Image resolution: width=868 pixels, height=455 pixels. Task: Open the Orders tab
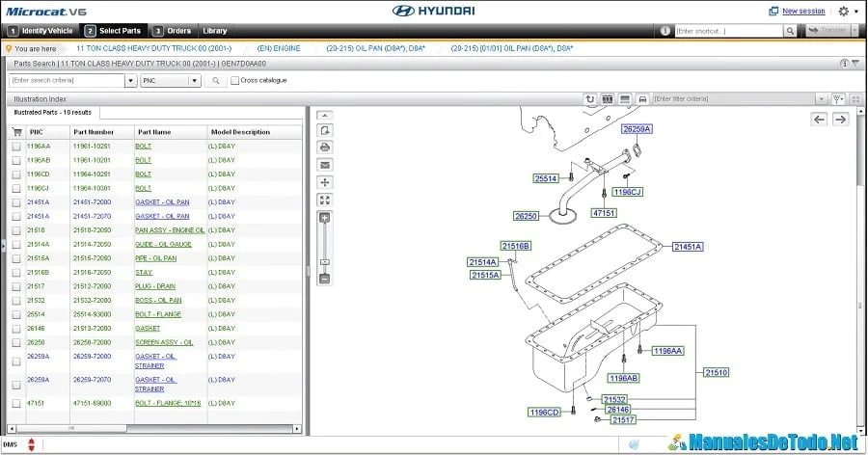point(173,31)
